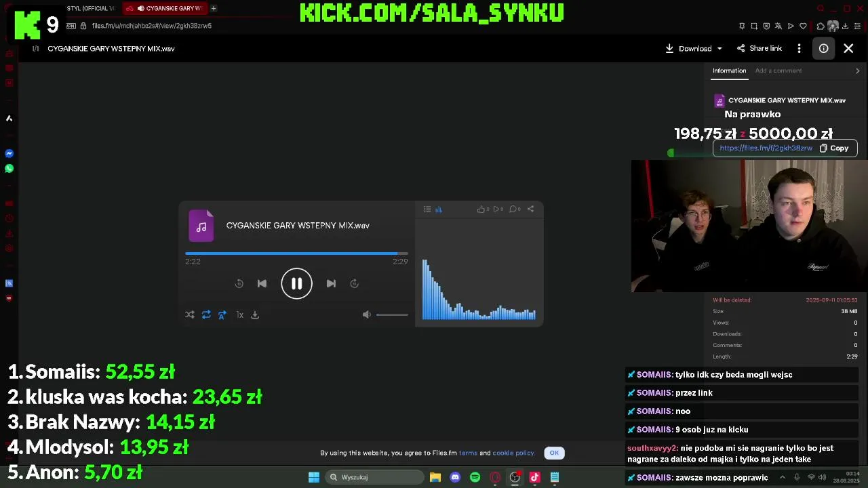
Task: Open File Explorer from the taskbar
Action: point(435,477)
